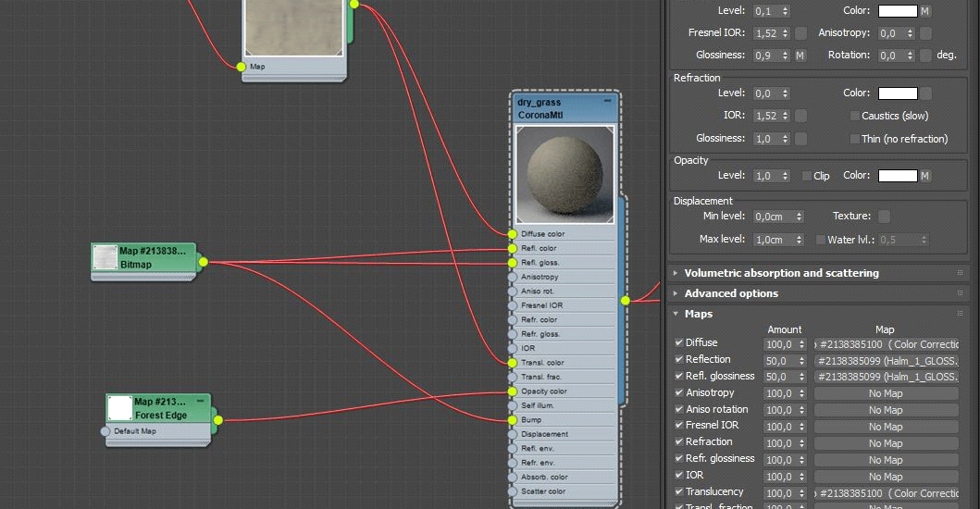Open the Diffuse map Color Correction slot
Viewport: 980px width, 509px height.
click(x=886, y=344)
